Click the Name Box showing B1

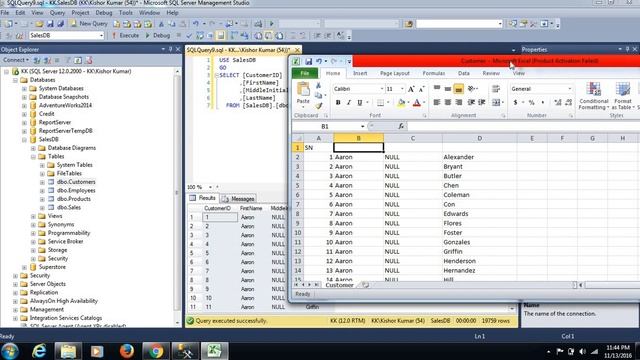(325, 126)
